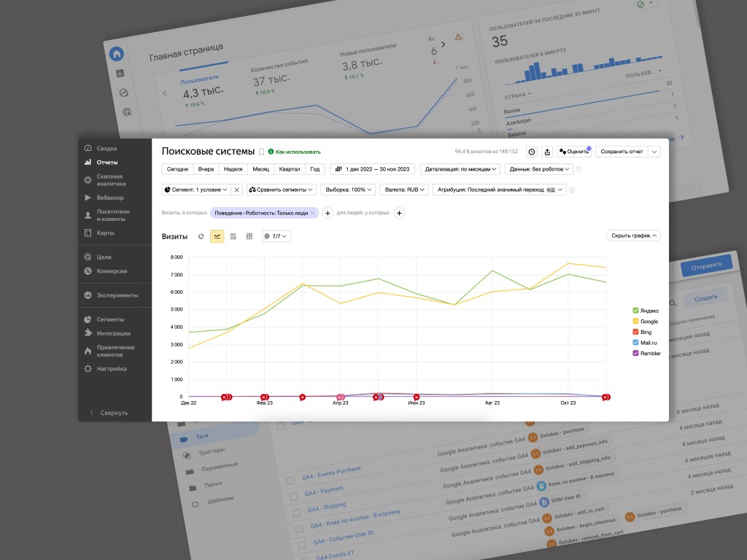Viewport: 747px width, 560px height.
Task: Choose the bar column chart icon
Action: coord(249,236)
